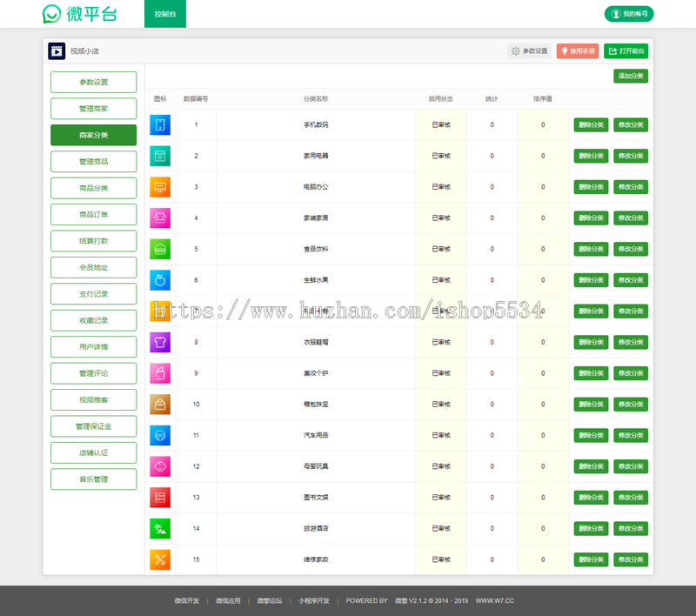
Task: Click the 汽车用品 category icon
Action: [160, 435]
